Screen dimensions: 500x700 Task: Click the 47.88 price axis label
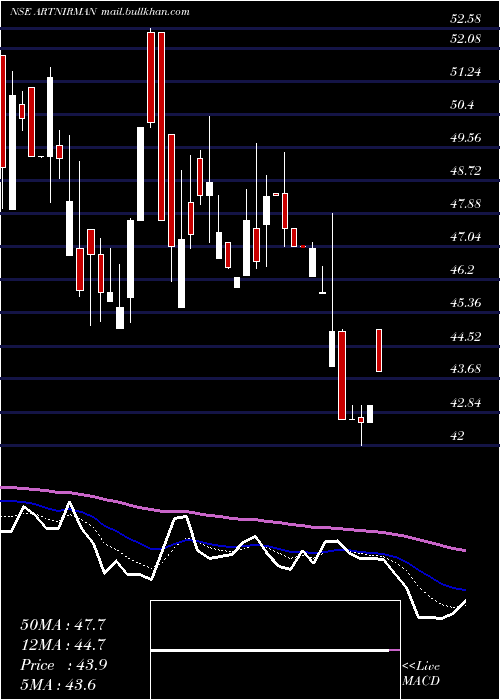pyautogui.click(x=466, y=204)
